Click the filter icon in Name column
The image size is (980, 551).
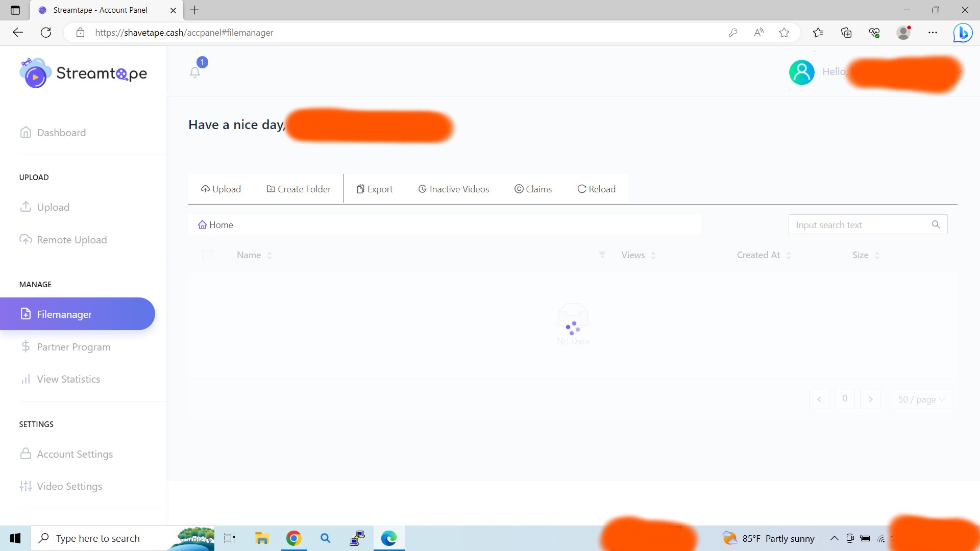point(602,255)
